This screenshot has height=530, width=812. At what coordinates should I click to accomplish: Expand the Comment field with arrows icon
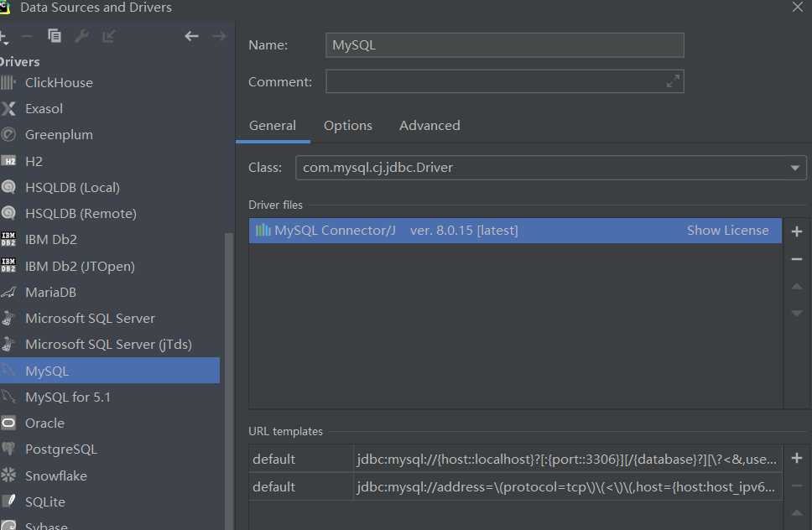pyautogui.click(x=673, y=81)
